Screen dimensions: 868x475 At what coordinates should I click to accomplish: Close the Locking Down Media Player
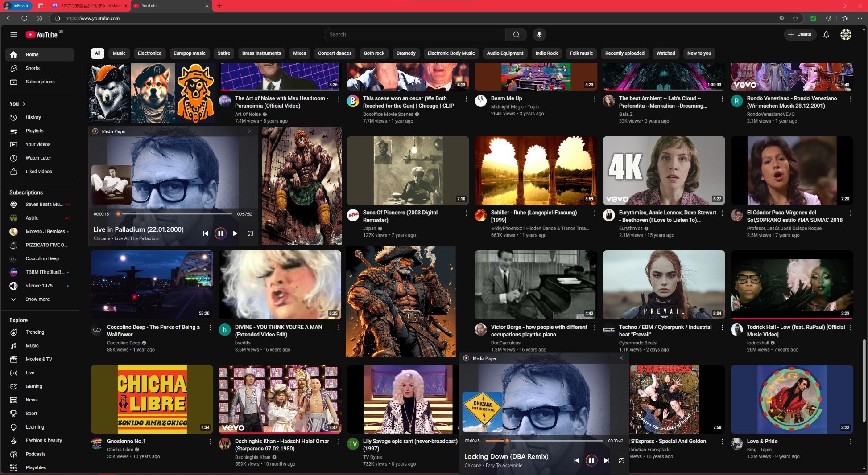pos(621,358)
